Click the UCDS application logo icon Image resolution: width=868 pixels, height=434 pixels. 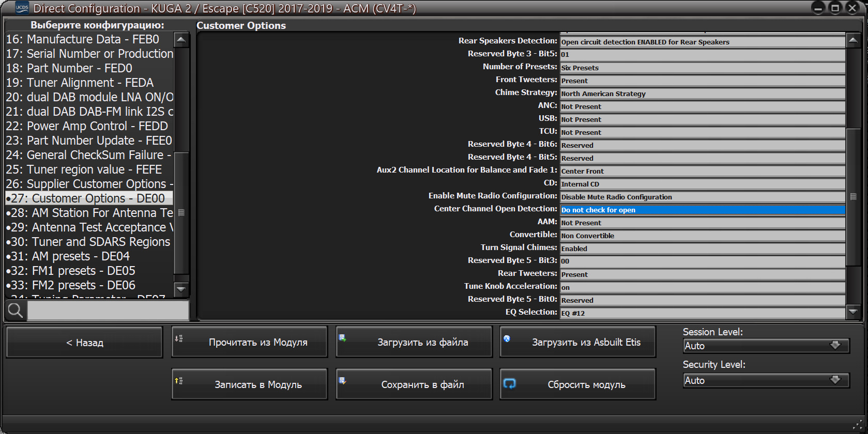coord(22,8)
